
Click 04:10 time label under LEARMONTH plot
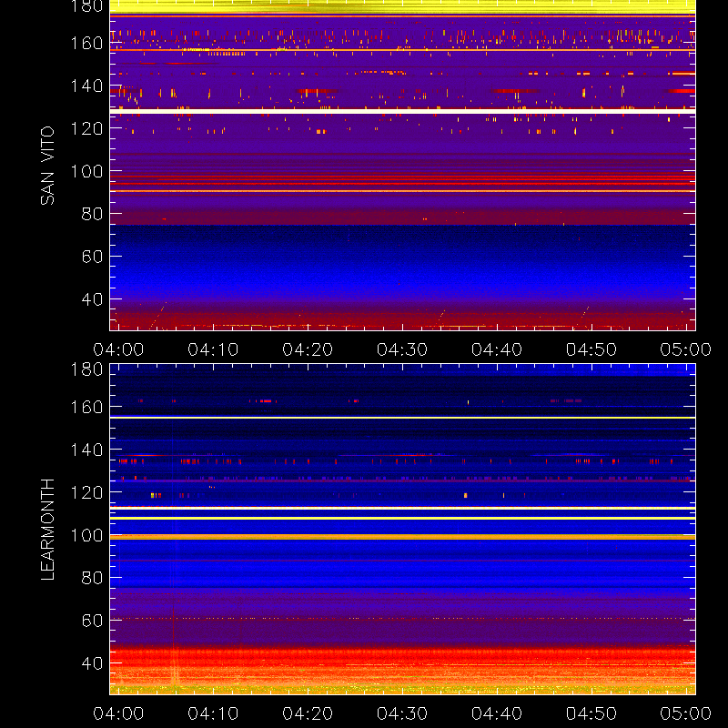pyautogui.click(x=213, y=713)
